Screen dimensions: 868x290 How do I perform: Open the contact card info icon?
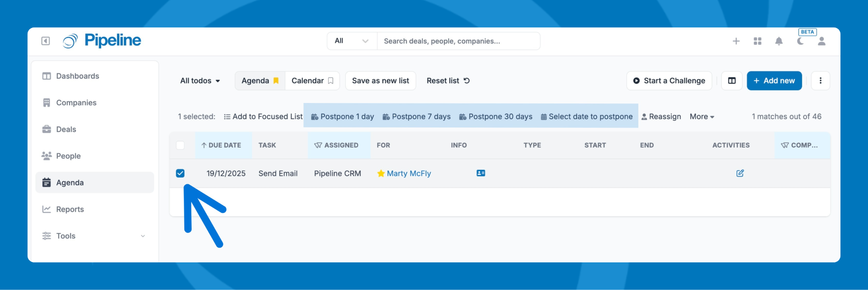[x=481, y=173]
